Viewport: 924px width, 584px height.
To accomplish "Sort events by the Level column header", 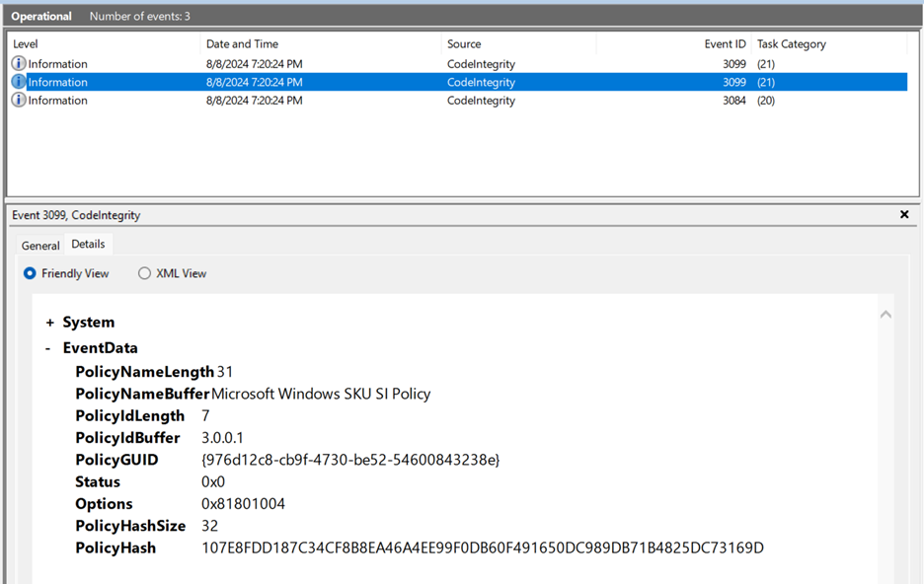I will [26, 43].
